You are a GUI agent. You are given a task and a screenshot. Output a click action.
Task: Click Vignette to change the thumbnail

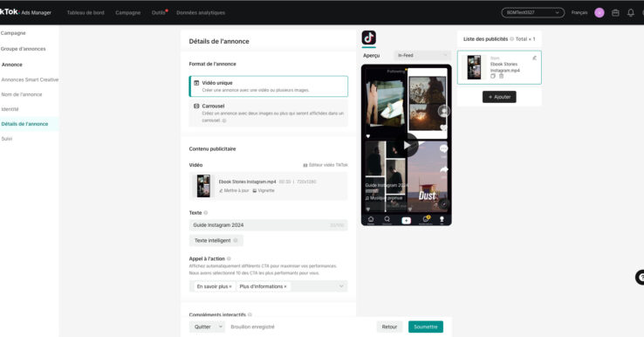click(x=264, y=190)
